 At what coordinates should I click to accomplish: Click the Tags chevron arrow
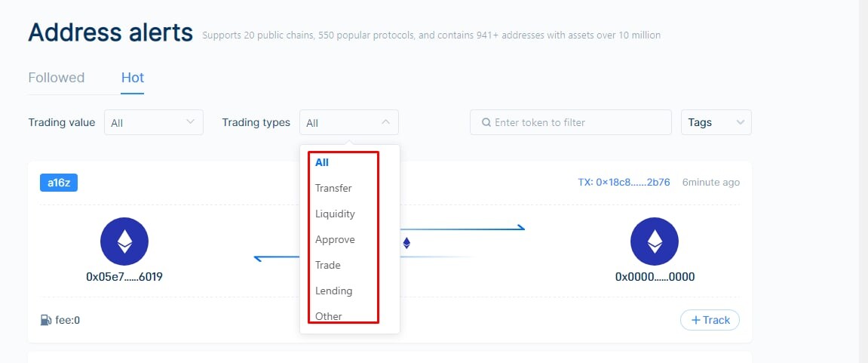740,122
